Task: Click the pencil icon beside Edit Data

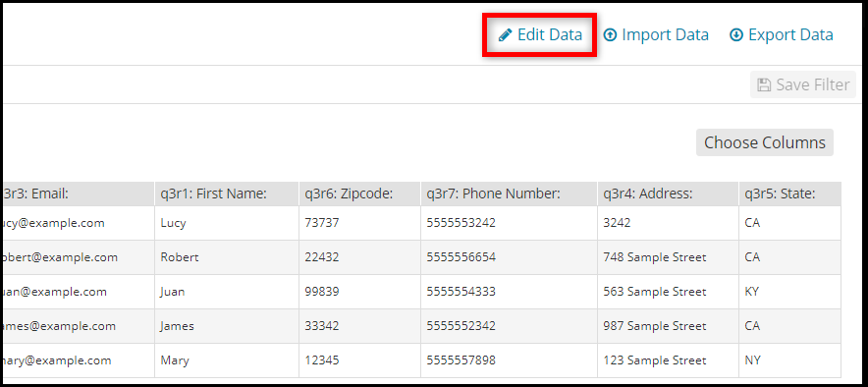Action: point(505,35)
